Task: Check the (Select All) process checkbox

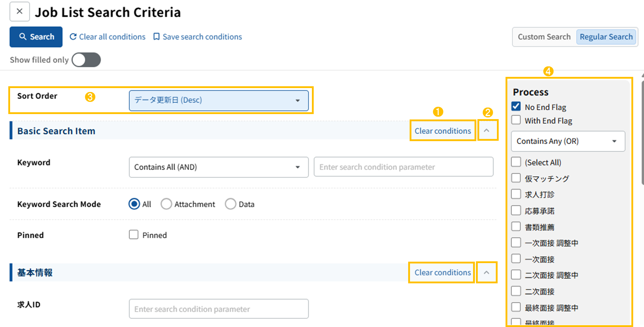Action: 516,162
